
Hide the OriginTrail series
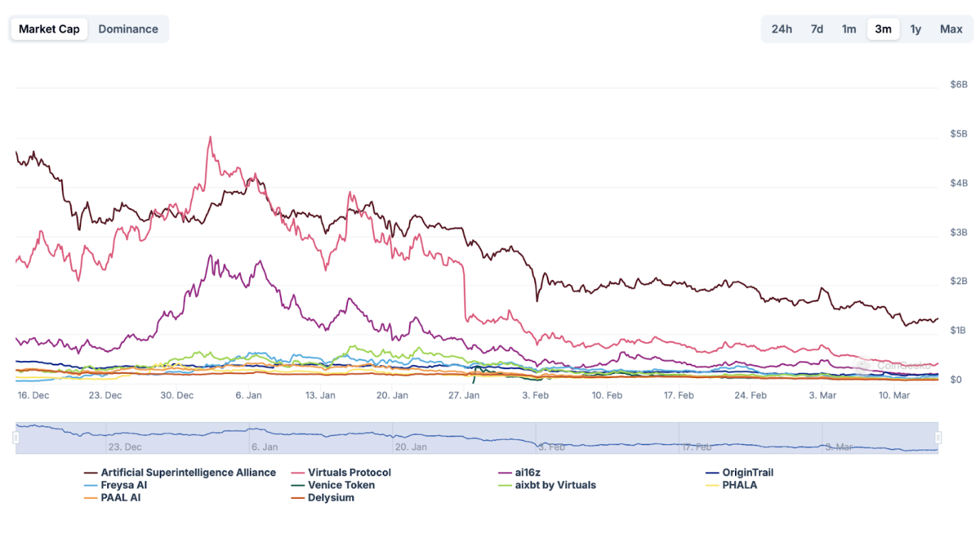point(747,473)
